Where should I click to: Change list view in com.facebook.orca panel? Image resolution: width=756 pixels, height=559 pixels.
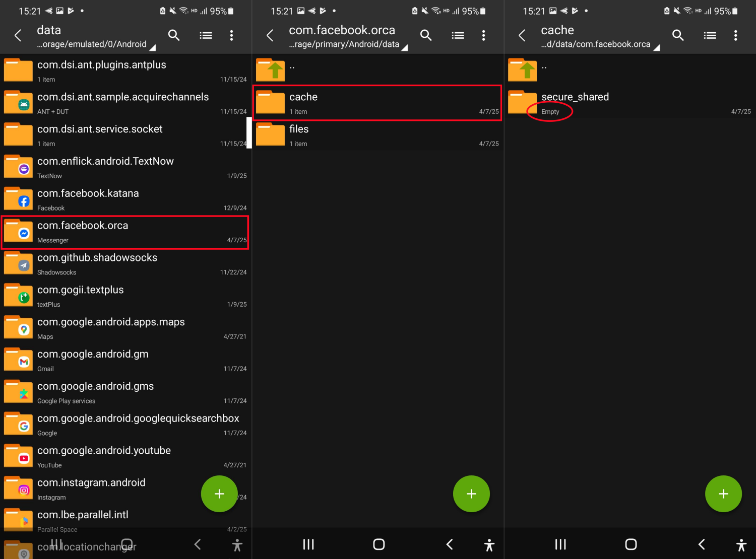[458, 35]
